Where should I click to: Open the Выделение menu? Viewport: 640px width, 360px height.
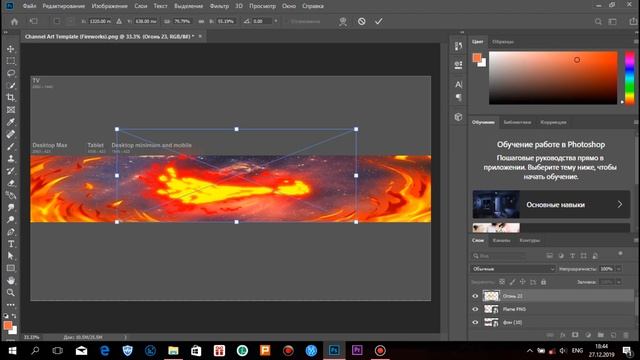pos(188,6)
